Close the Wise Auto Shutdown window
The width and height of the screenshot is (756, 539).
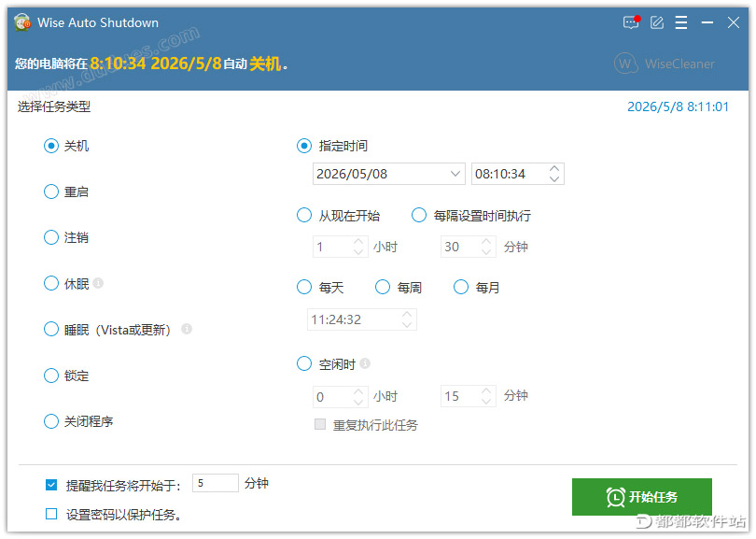pos(734,22)
